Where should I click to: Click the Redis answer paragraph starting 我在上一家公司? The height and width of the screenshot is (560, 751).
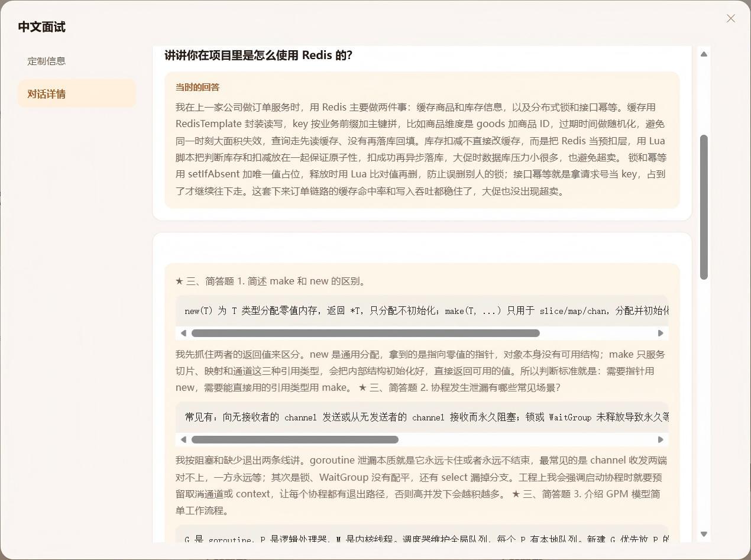coord(421,149)
